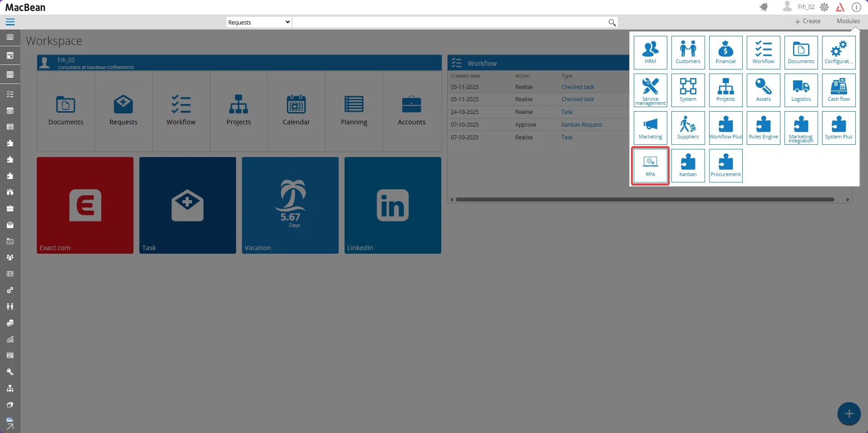Open the Vacation days tile
This screenshot has height=433, width=868.
290,205
